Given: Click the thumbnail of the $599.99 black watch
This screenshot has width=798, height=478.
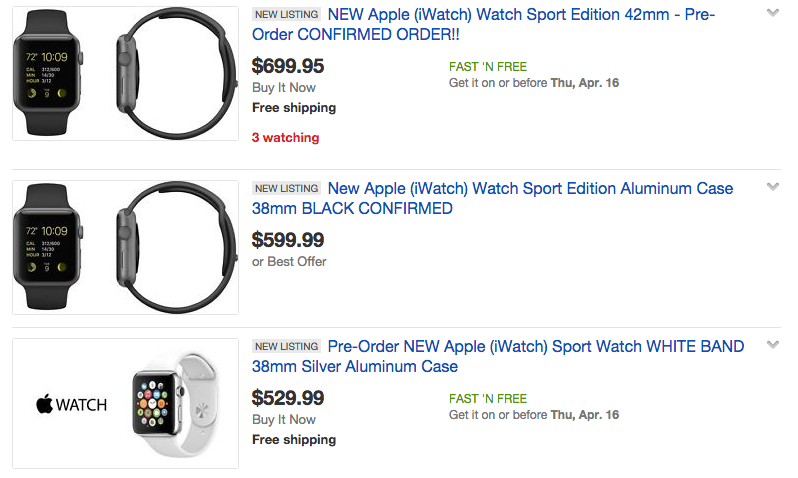Looking at the screenshot, I should pyautogui.click(x=125, y=247).
